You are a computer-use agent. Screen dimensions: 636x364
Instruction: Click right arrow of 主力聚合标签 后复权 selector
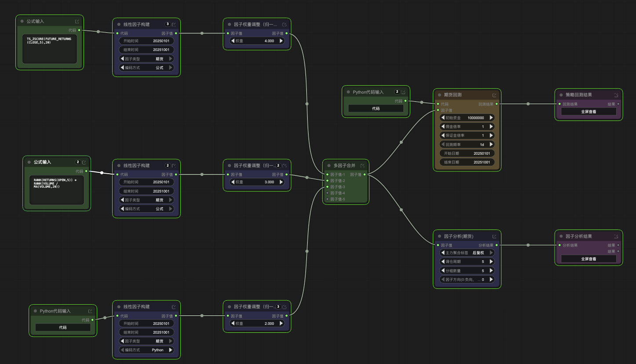[491, 253]
